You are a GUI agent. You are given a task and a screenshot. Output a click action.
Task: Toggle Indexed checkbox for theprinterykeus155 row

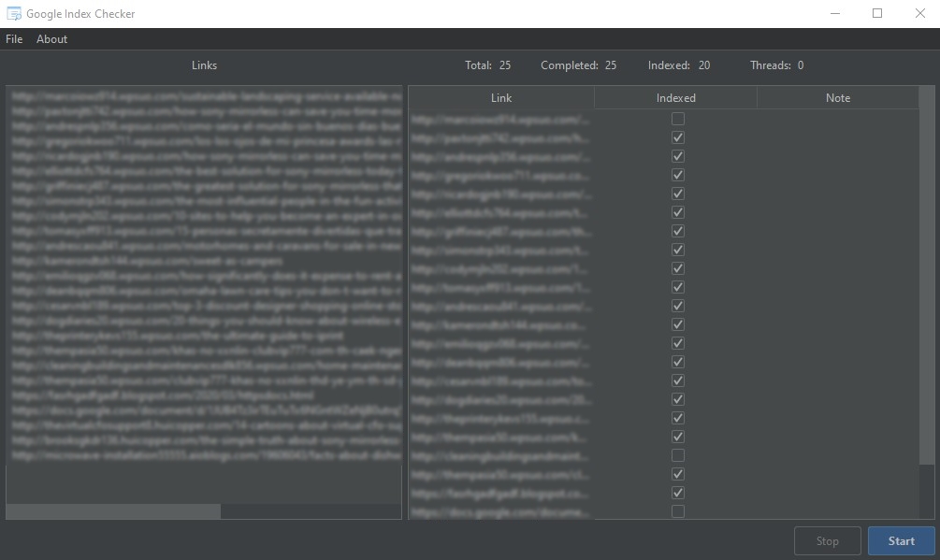(x=677, y=418)
